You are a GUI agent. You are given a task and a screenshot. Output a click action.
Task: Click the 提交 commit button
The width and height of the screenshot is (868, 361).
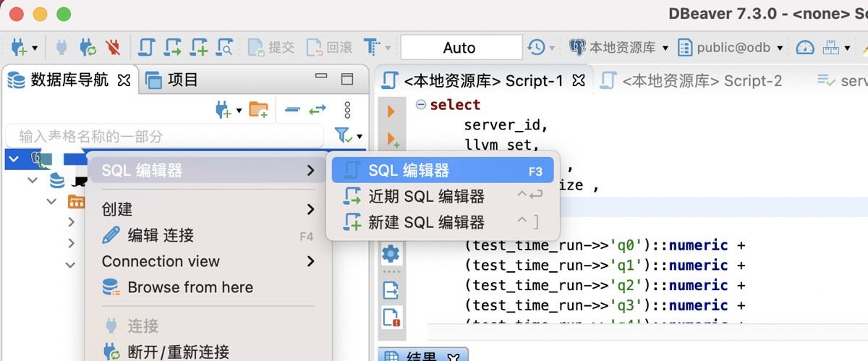[271, 48]
